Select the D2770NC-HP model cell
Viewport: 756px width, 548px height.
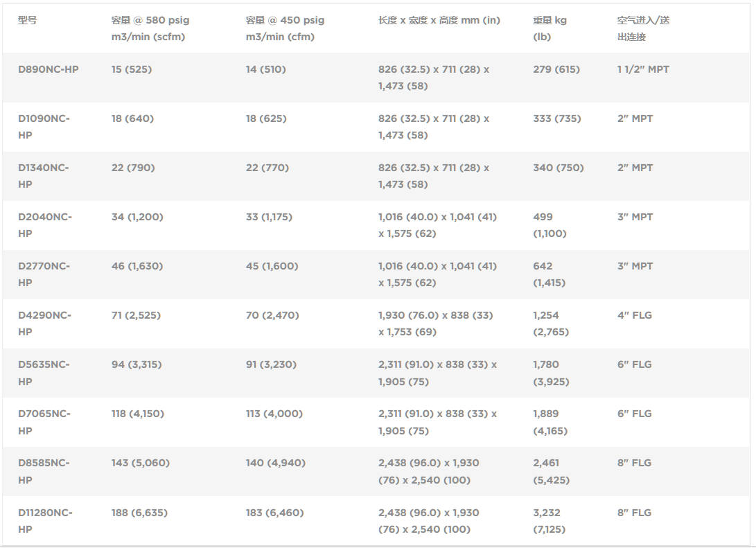(44, 274)
